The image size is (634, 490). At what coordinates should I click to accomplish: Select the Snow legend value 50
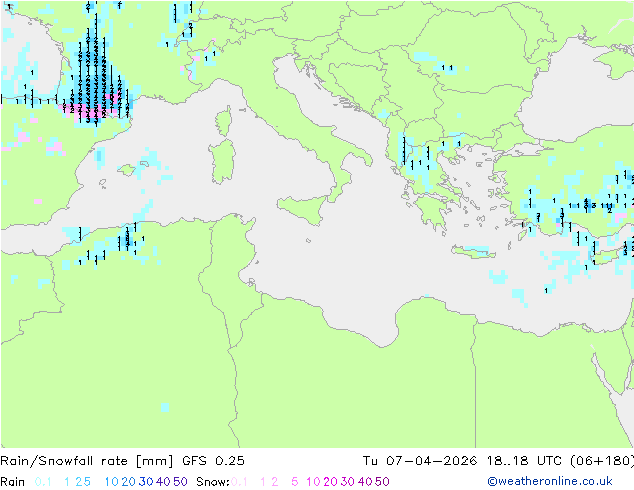(x=382, y=482)
